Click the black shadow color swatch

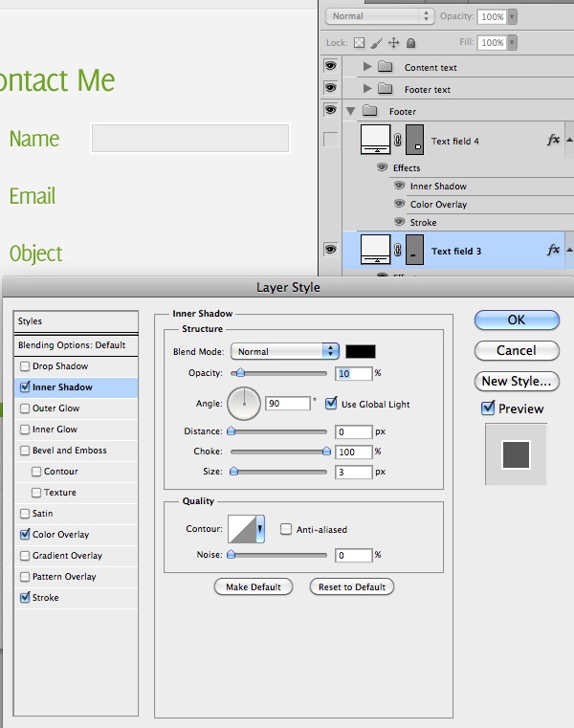point(361,351)
